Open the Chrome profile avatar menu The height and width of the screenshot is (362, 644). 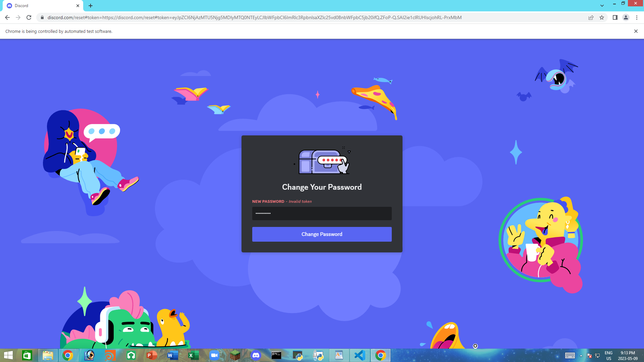click(x=626, y=17)
